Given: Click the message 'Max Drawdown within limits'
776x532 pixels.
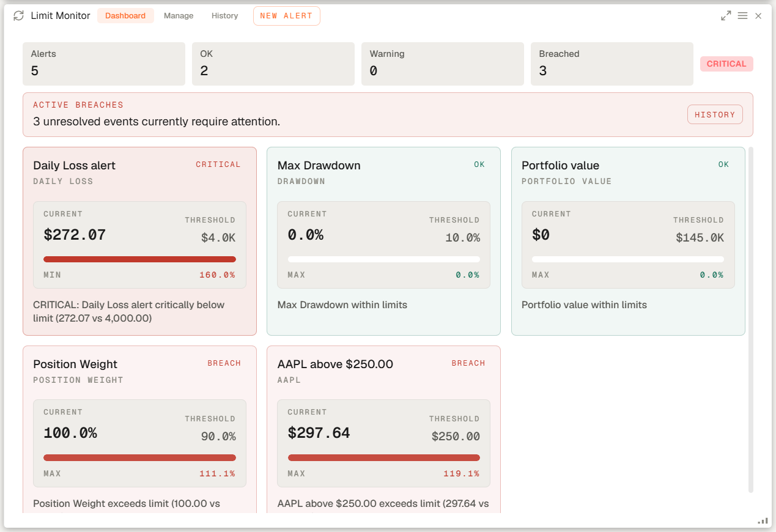Looking at the screenshot, I should (x=342, y=305).
